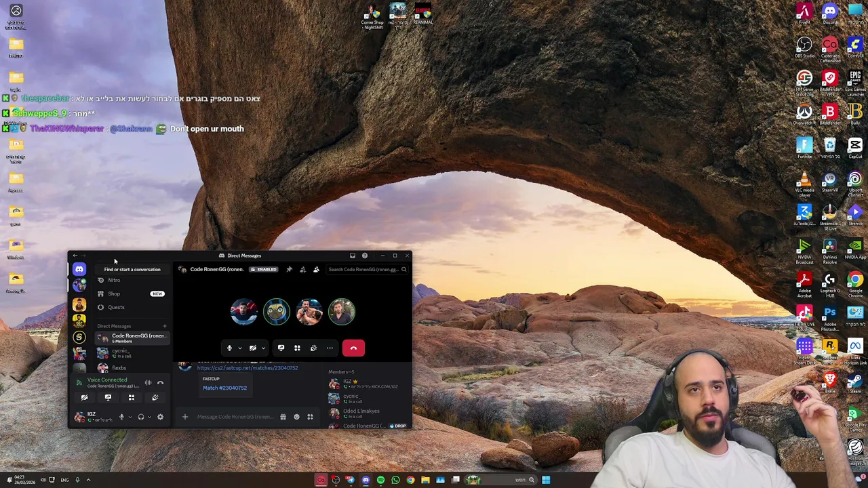Open Adobe Photoshop desktop shortcut

[x=829, y=317]
